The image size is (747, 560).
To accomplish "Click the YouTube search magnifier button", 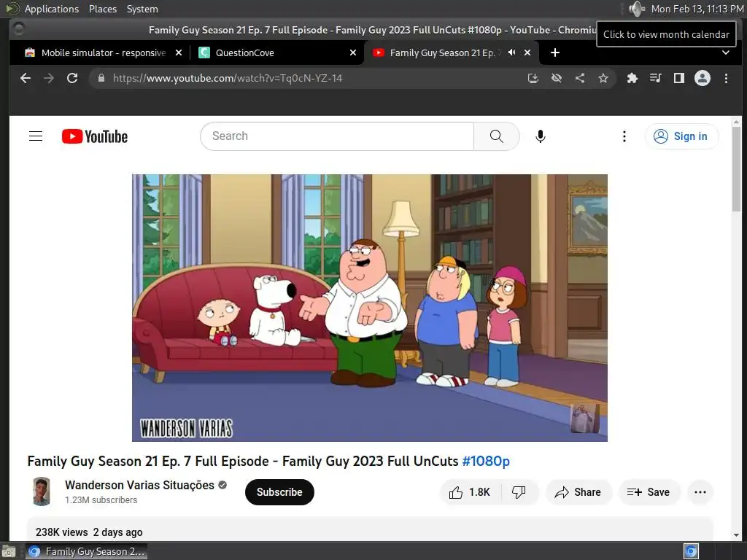I will tap(496, 136).
